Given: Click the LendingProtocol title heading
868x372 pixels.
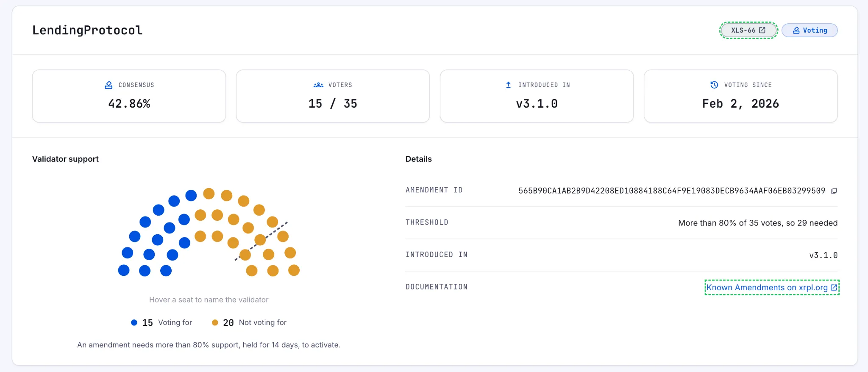Looking at the screenshot, I should coord(87,30).
